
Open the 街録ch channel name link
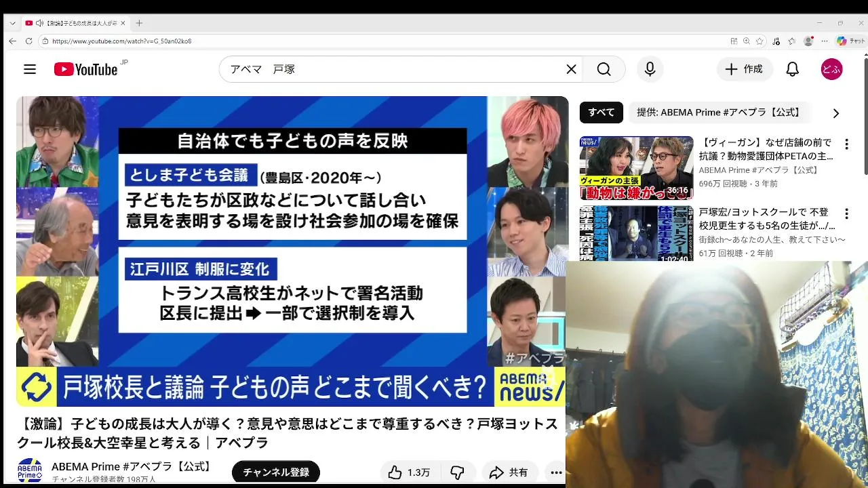772,240
